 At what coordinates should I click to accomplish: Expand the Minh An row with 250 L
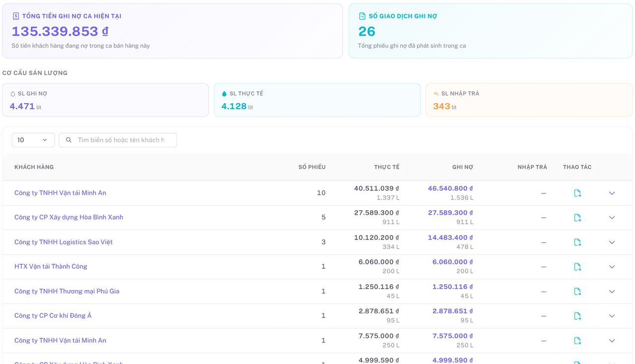[612, 340]
